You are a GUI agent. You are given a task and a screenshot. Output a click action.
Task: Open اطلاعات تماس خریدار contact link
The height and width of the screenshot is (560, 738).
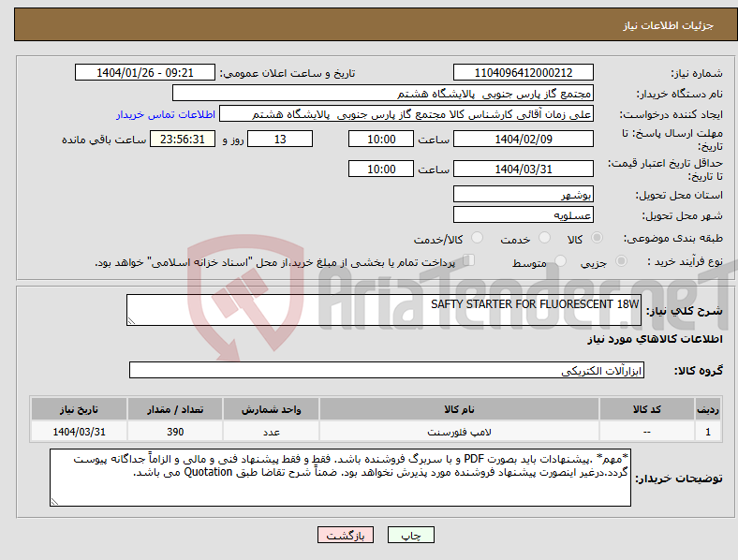point(166,114)
